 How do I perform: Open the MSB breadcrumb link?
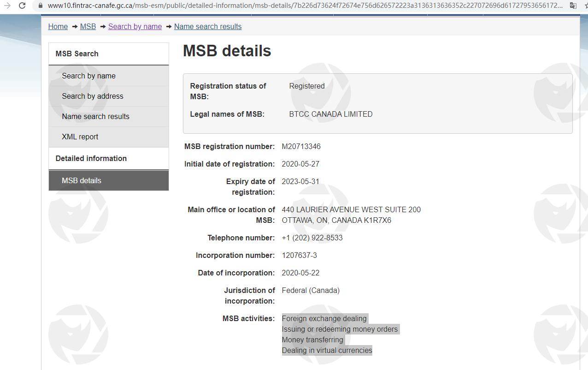(88, 27)
